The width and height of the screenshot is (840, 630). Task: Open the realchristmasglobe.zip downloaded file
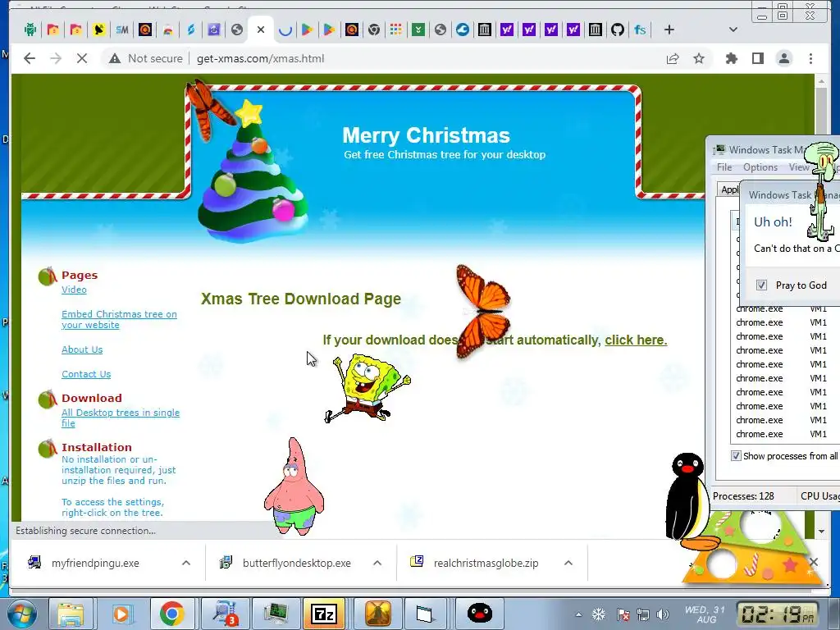tap(486, 563)
